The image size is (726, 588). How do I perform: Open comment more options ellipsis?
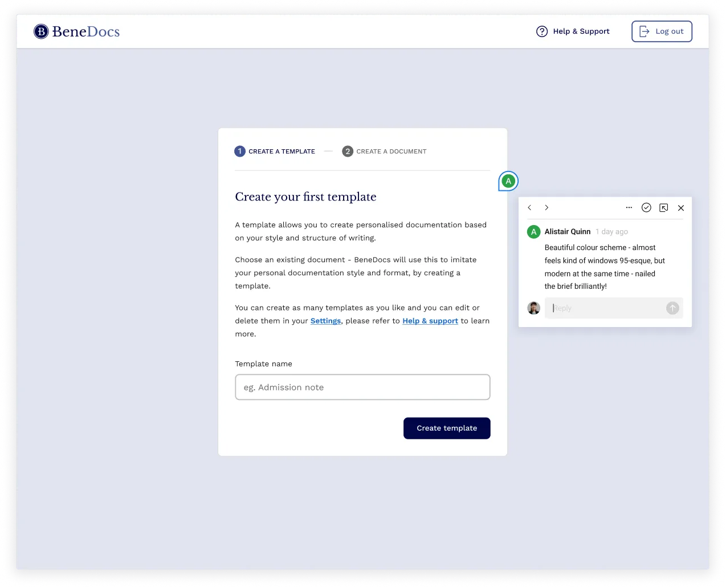(629, 207)
